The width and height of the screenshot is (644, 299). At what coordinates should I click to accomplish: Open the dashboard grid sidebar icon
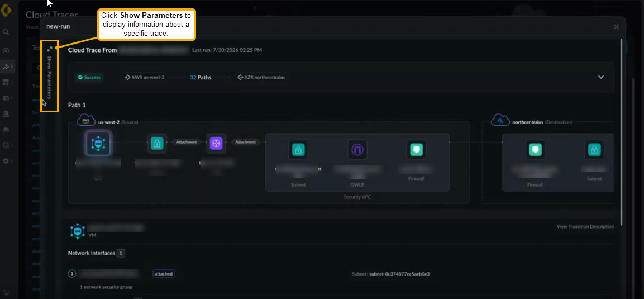pos(6,82)
